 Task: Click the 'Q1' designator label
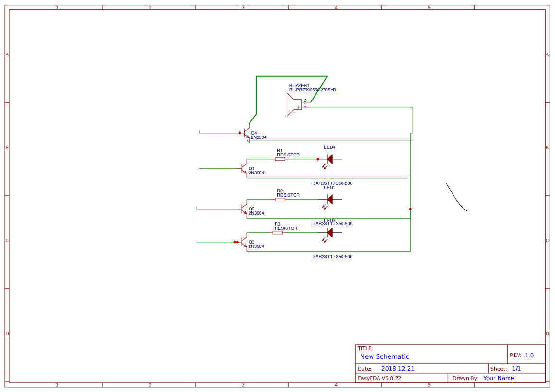pyautogui.click(x=251, y=169)
